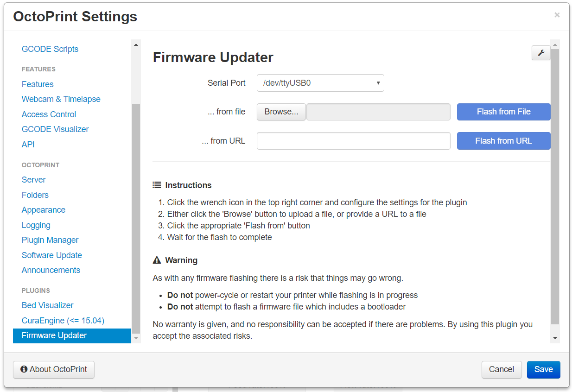Click the content pane scrollbar thumb
Screen dimensions: 572x392
555,186
